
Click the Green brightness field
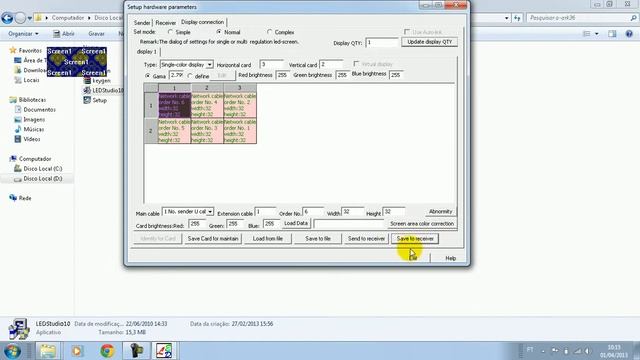(342, 75)
